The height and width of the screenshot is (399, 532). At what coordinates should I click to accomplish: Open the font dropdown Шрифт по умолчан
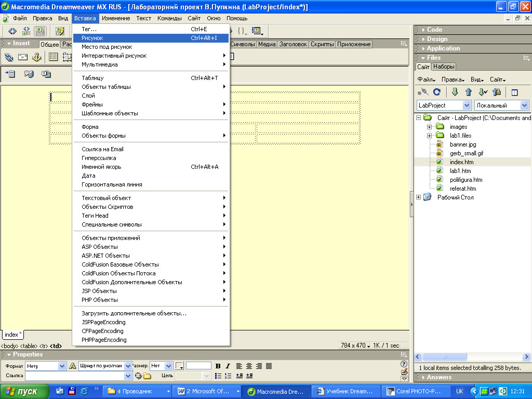click(x=128, y=366)
